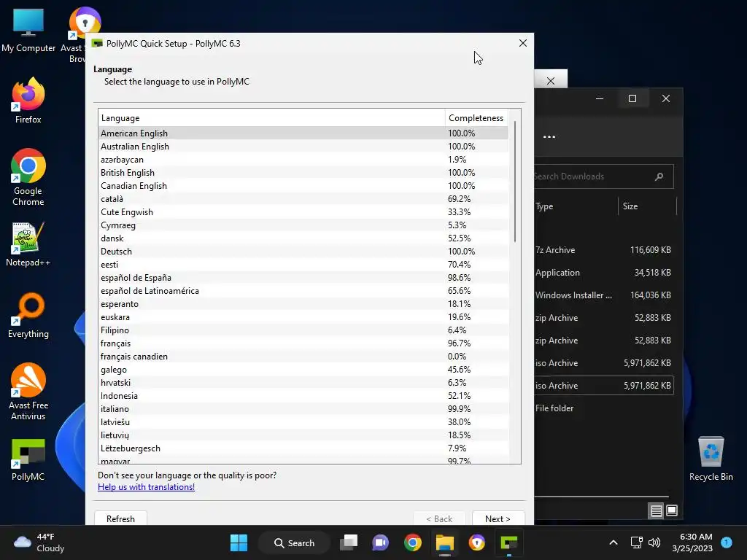The height and width of the screenshot is (560, 747).
Task: Open network status tray icon
Action: click(636, 542)
